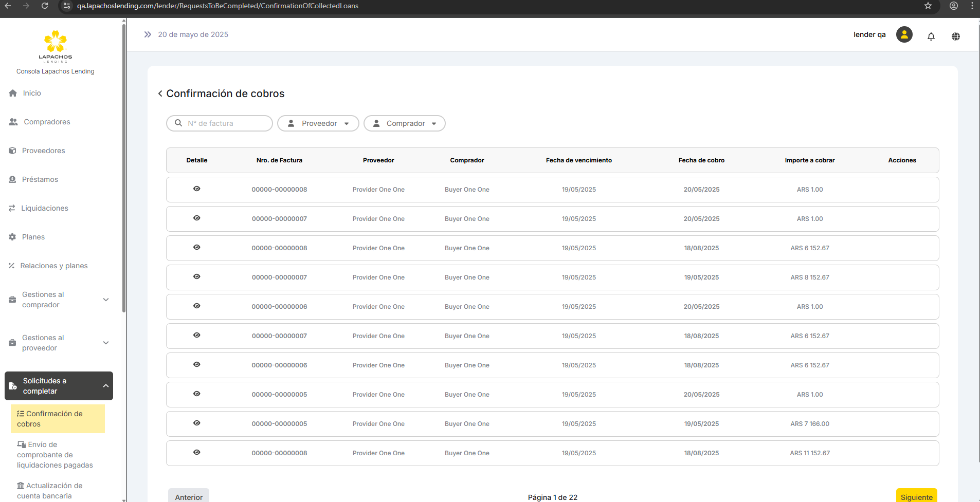Show details for the ARS 8 152.67 row
This screenshot has width=980, height=502.
(196, 277)
